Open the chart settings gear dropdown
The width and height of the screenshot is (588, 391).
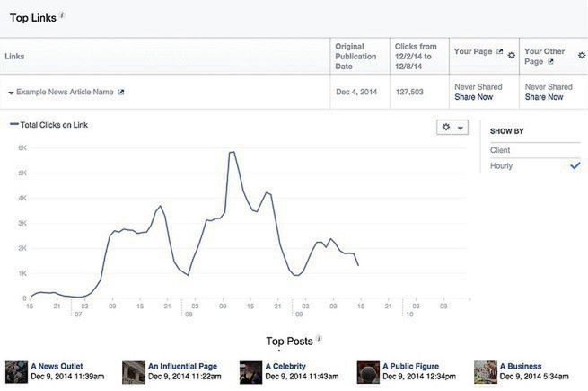pyautogui.click(x=451, y=128)
